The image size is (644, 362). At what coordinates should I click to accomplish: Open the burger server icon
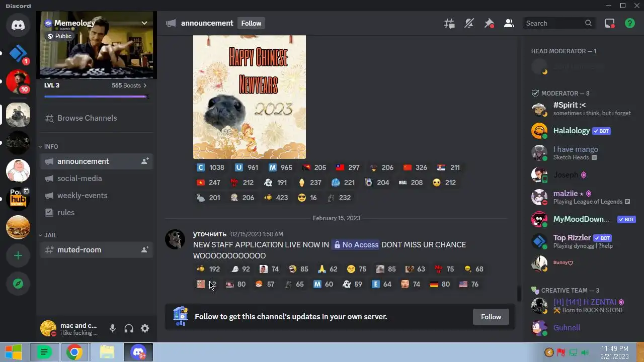[x=18, y=227]
